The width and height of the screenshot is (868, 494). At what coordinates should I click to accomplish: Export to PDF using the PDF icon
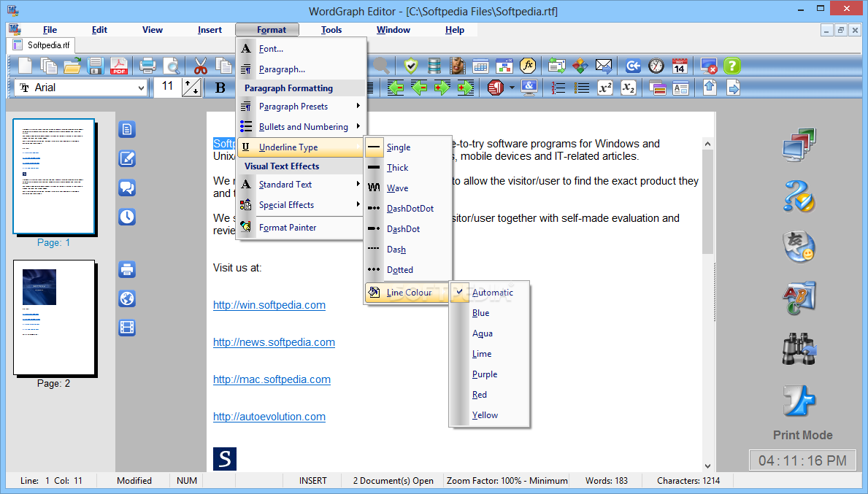118,66
